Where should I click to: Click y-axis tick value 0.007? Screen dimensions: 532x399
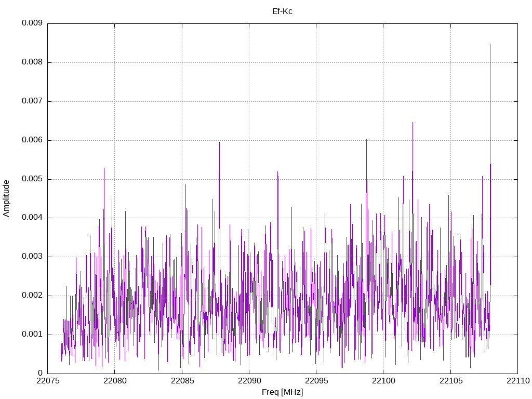coord(32,101)
